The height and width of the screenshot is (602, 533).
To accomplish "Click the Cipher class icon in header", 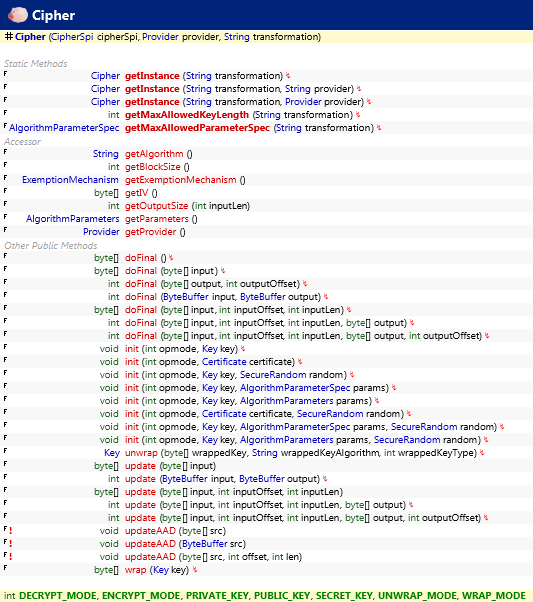I will [18, 15].
